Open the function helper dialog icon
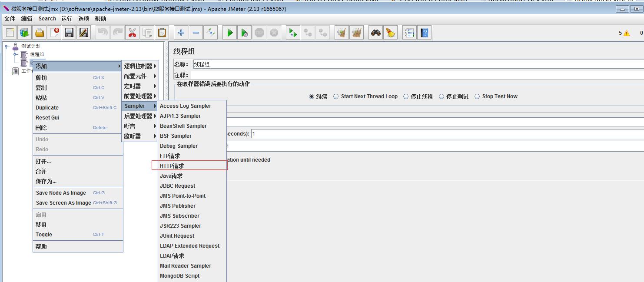 [x=409, y=33]
